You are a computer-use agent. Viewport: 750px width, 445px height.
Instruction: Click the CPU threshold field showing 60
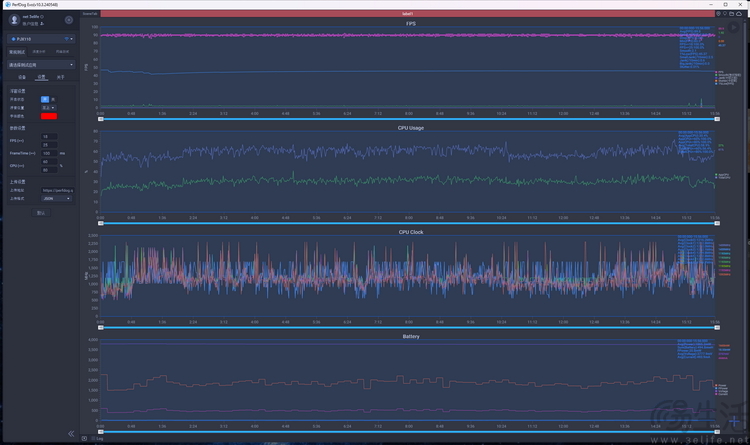click(49, 162)
